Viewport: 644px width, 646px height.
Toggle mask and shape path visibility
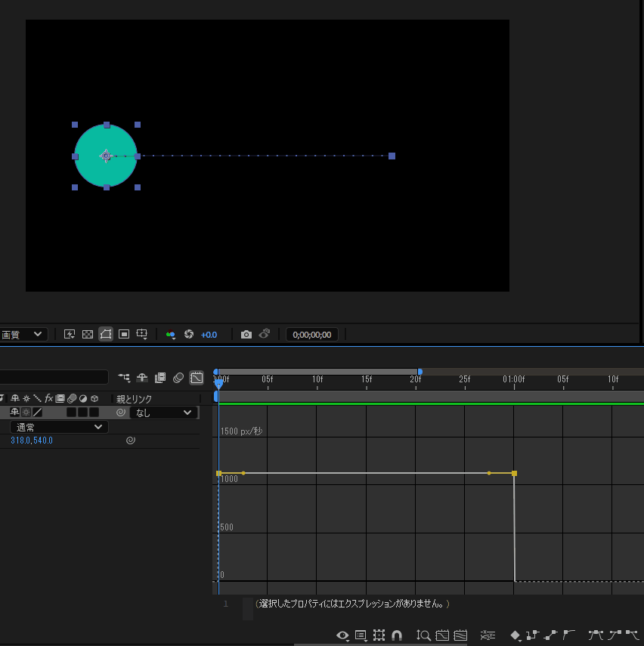(x=106, y=334)
